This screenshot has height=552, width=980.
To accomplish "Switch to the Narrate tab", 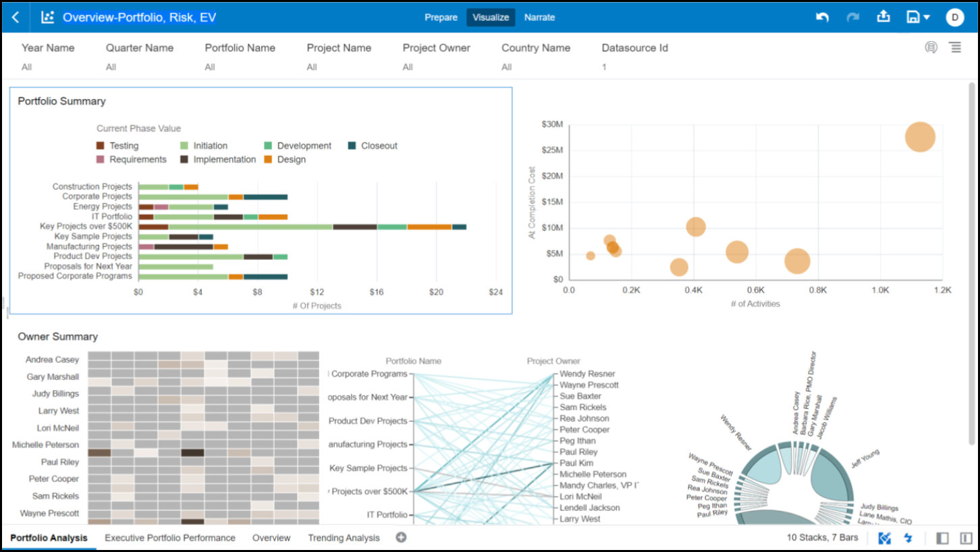I will click(540, 18).
